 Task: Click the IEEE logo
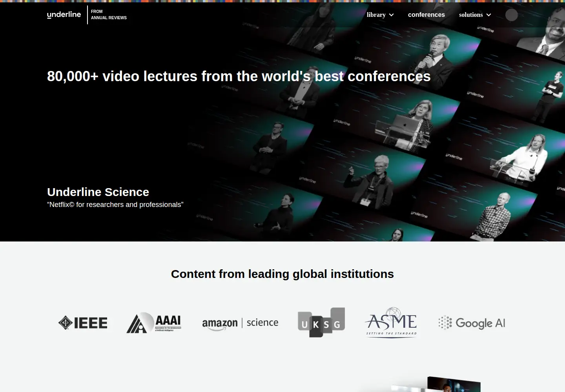coord(83,323)
